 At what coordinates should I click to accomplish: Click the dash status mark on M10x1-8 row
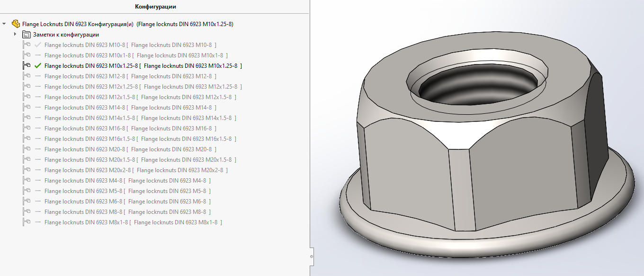38,55
